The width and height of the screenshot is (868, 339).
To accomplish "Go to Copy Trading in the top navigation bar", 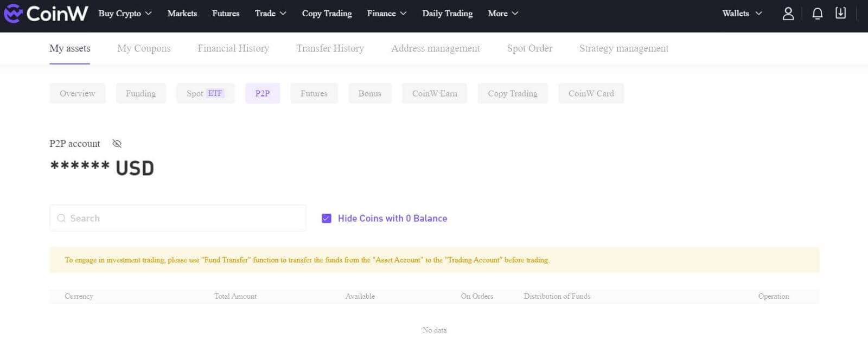I will click(x=327, y=14).
